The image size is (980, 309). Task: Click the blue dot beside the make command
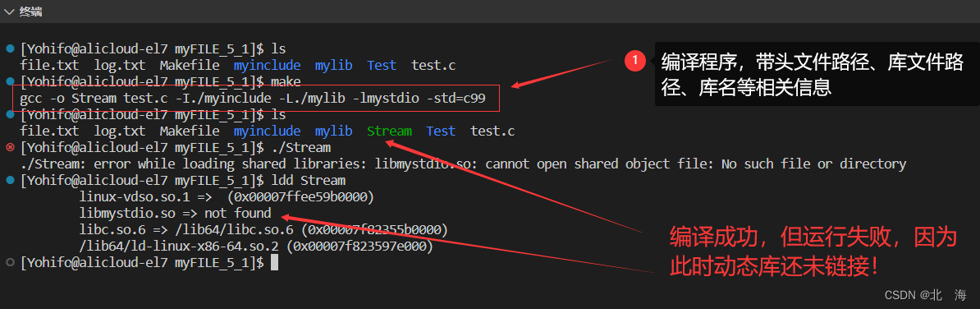tap(9, 82)
